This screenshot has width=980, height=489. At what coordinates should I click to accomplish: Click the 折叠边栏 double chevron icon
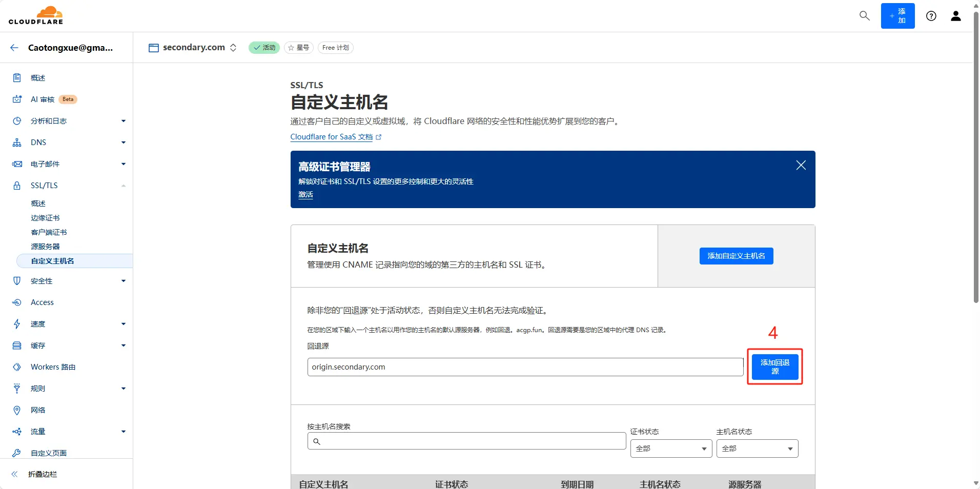tap(14, 474)
